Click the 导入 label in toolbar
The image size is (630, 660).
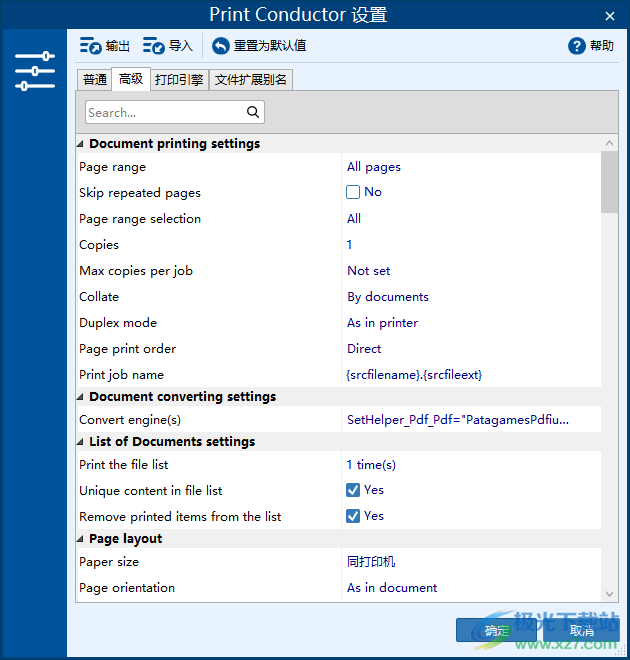(181, 46)
